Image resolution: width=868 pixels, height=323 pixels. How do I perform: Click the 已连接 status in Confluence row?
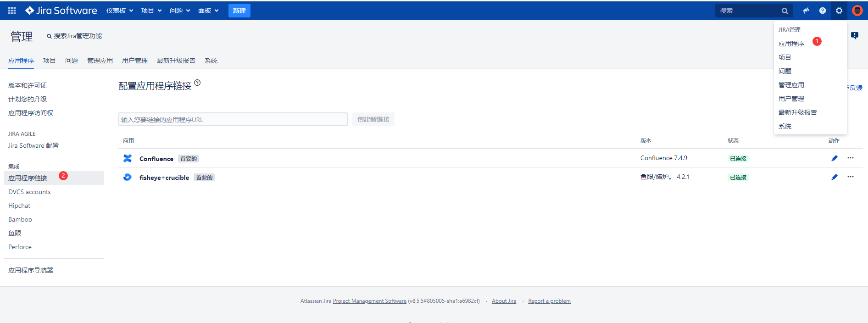click(x=738, y=158)
